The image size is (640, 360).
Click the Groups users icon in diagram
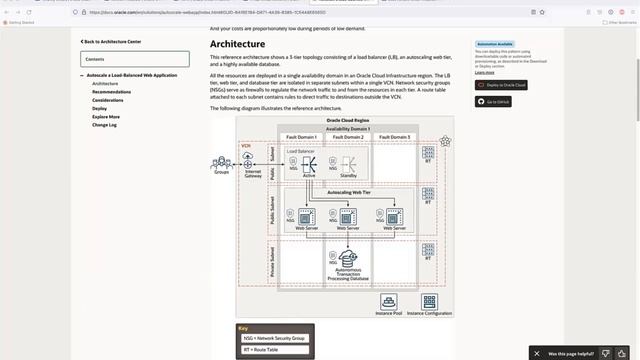click(222, 163)
